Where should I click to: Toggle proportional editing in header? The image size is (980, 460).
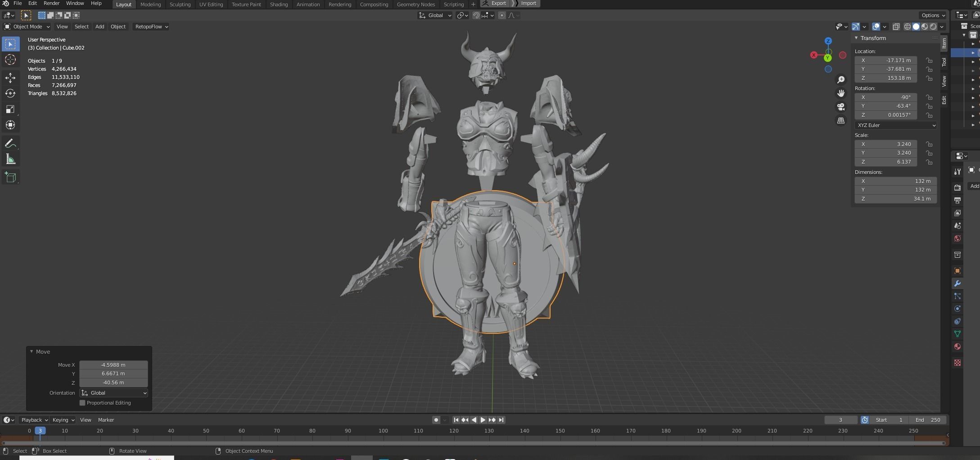click(x=502, y=15)
